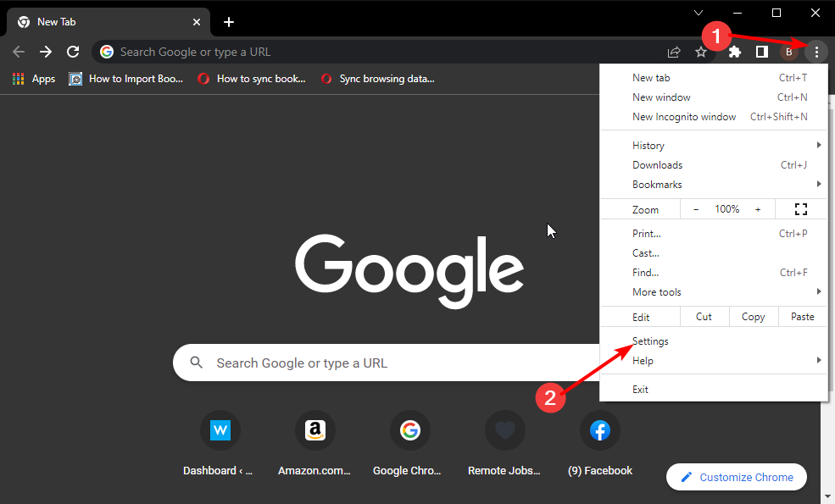Bookmark this tab with the star icon
Image resolution: width=835 pixels, height=504 pixels.
pyautogui.click(x=701, y=52)
